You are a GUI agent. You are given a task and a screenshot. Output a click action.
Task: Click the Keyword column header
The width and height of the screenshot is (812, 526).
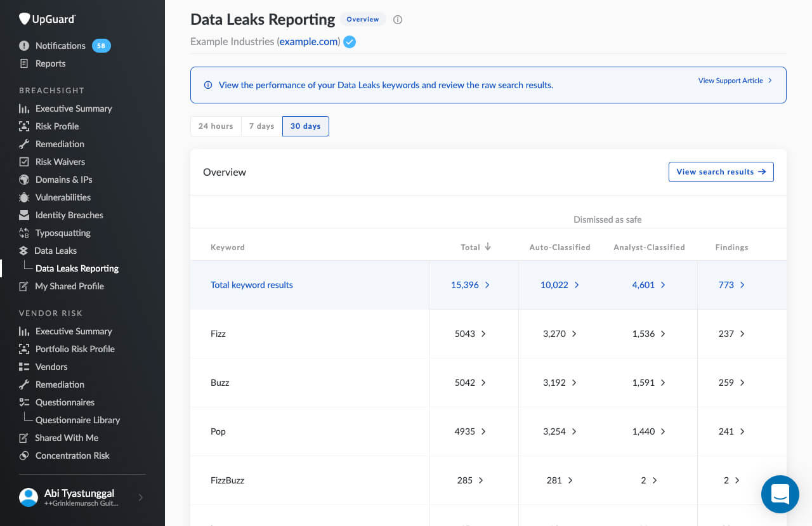(228, 247)
